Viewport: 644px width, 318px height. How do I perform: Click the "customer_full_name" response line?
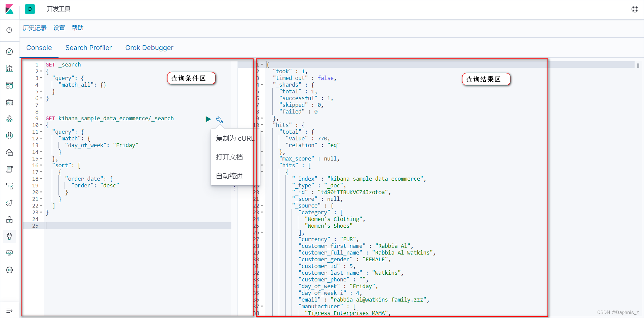367,253
